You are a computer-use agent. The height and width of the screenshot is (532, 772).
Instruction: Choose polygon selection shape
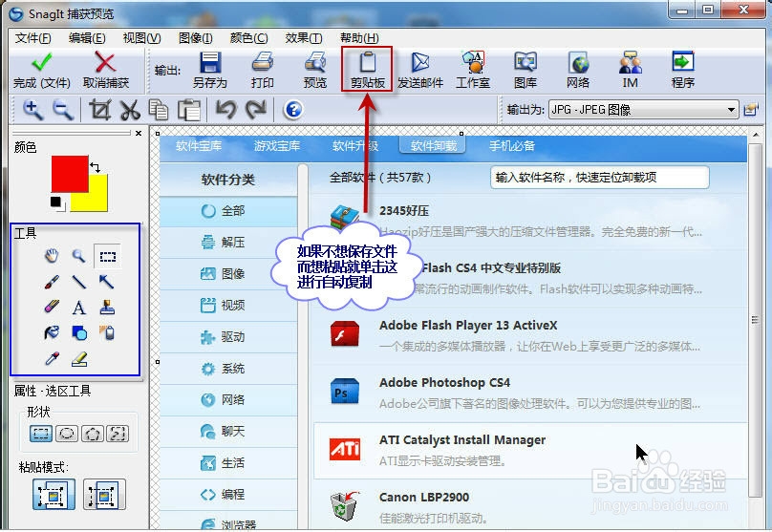tap(93, 434)
